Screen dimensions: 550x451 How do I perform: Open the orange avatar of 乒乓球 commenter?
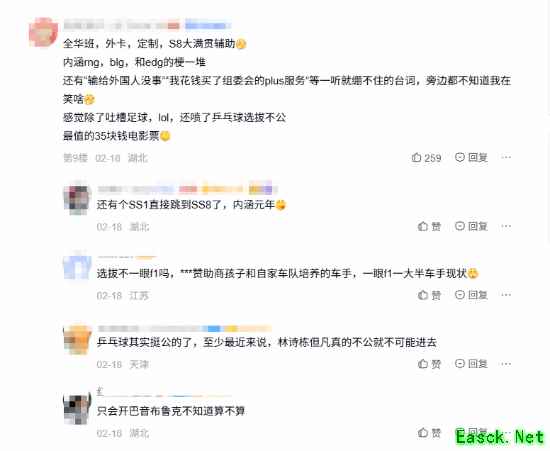(x=77, y=339)
